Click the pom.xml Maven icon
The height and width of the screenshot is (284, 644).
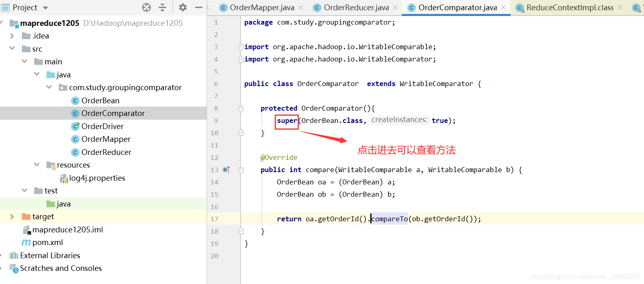[x=26, y=243]
